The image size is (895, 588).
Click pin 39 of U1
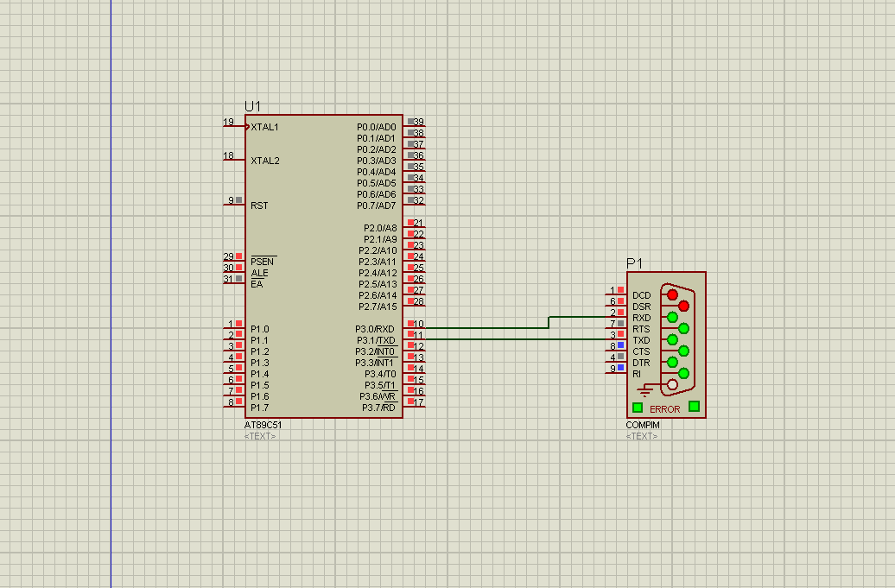(415, 123)
